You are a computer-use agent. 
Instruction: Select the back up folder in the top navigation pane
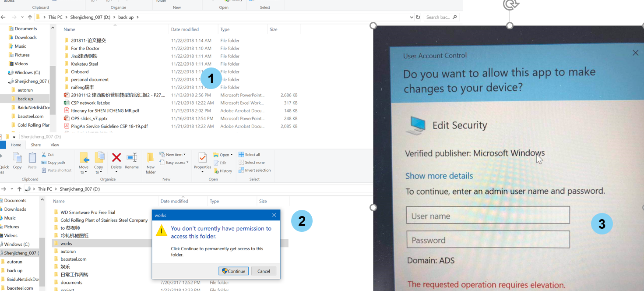tap(25, 99)
